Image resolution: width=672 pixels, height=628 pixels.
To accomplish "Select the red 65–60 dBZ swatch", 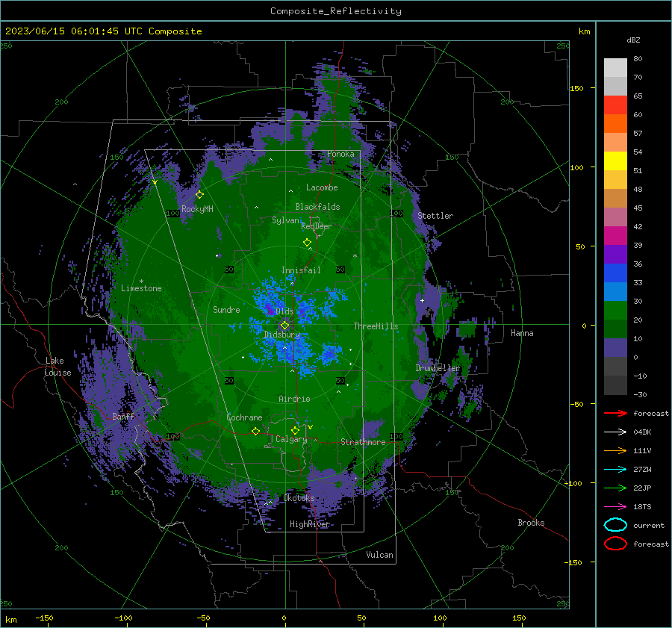I will pyautogui.click(x=615, y=105).
